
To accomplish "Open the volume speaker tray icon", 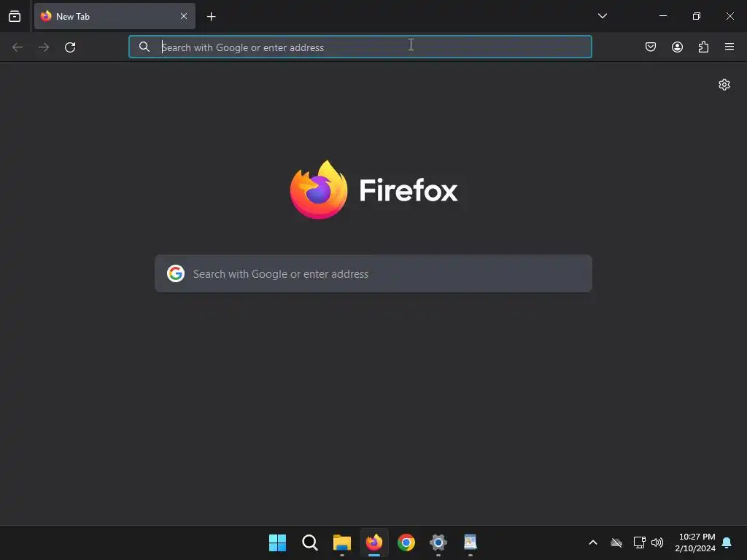I will 657,542.
